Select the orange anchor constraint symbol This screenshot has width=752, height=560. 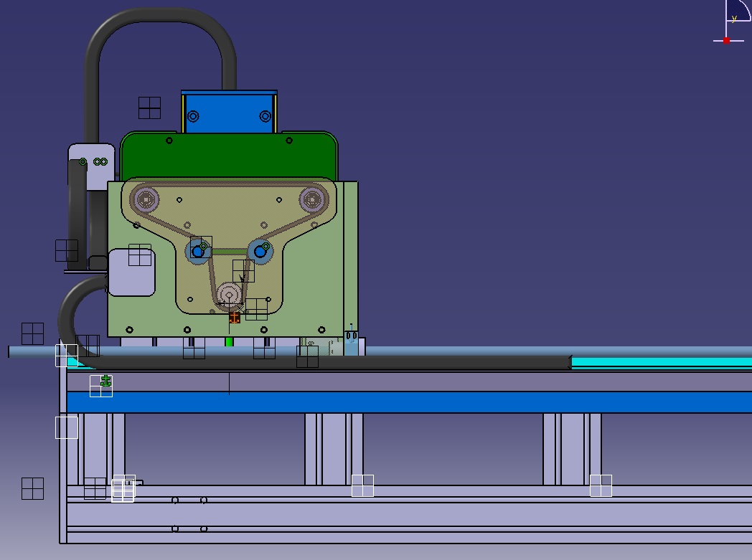click(235, 318)
